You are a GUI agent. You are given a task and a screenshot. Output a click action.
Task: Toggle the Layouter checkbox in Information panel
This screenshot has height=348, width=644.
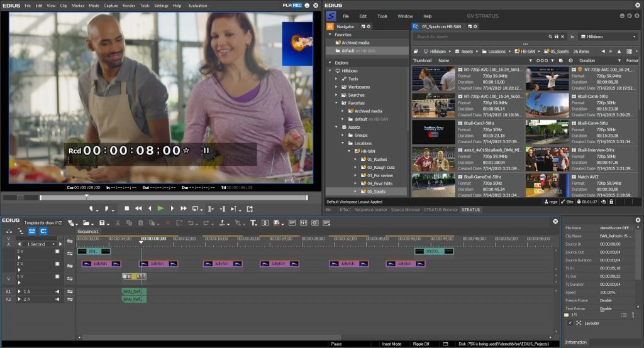tap(570, 324)
